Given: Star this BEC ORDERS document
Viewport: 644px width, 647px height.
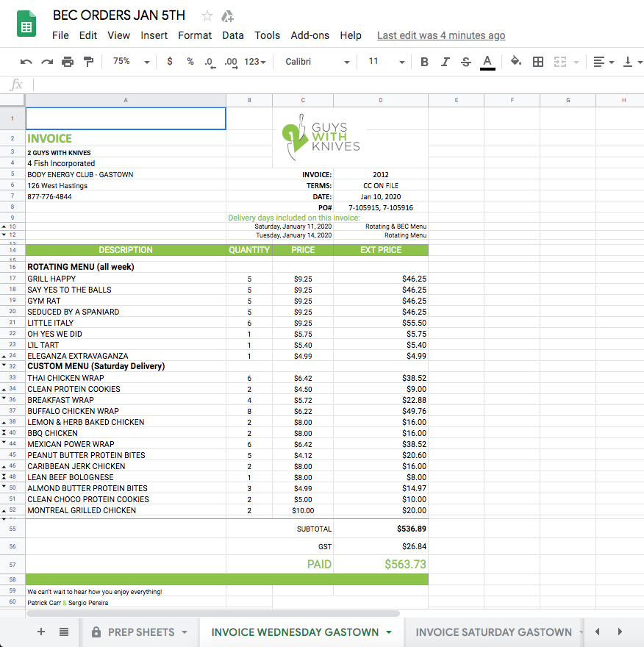Looking at the screenshot, I should click(x=207, y=16).
